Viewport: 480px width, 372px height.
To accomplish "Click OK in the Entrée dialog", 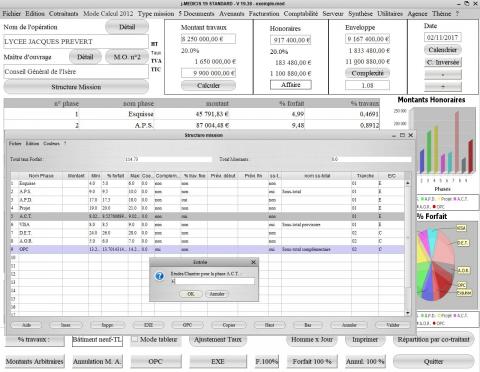I will [191, 294].
